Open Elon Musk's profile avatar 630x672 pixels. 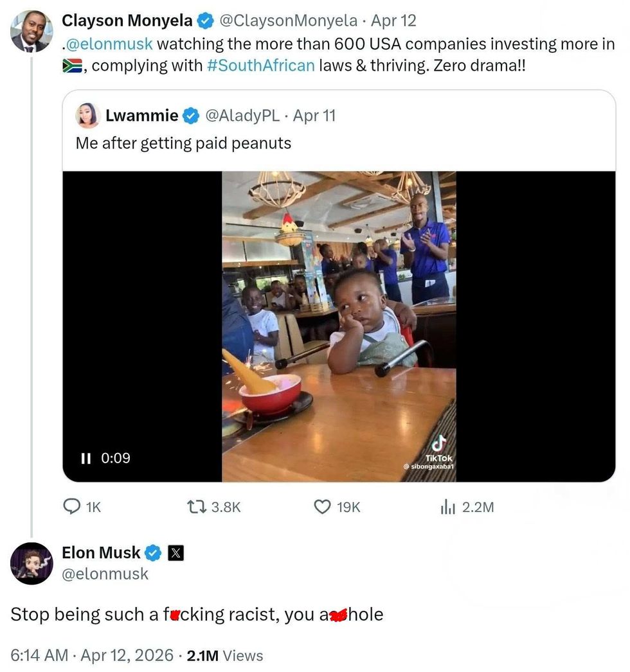(32, 563)
